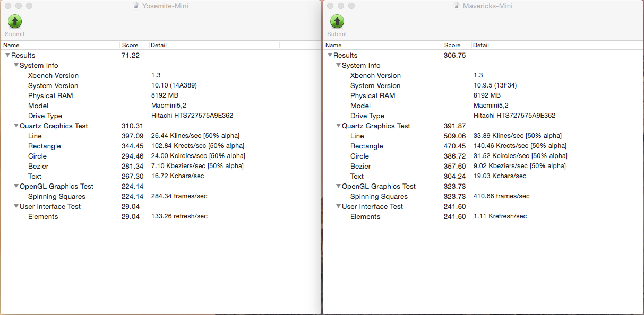
Task: Click 410.66 frames/sec detail value
Action: click(502, 196)
